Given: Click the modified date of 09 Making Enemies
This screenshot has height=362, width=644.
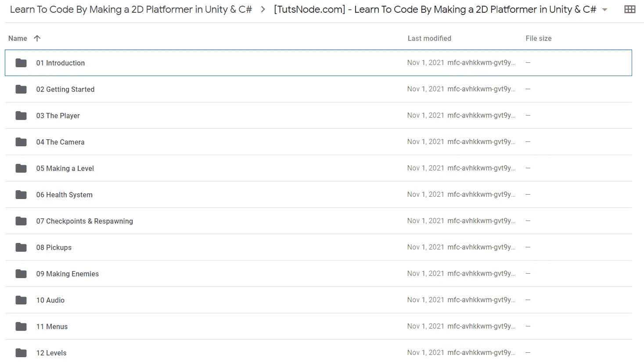Looking at the screenshot, I should click(425, 273).
